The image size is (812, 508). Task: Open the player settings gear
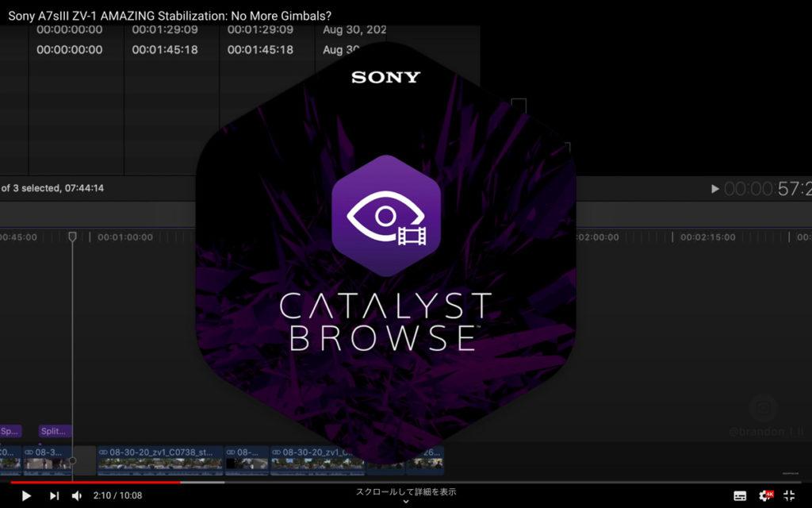(765, 495)
